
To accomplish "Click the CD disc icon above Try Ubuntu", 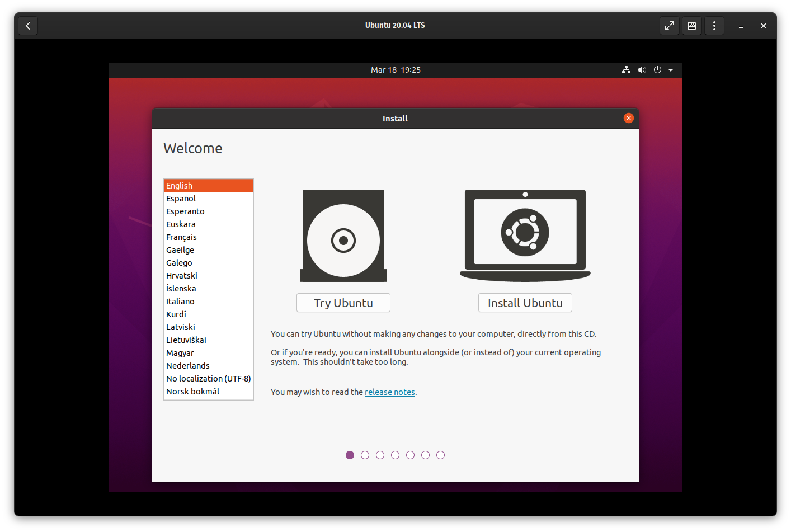I will coord(343,236).
